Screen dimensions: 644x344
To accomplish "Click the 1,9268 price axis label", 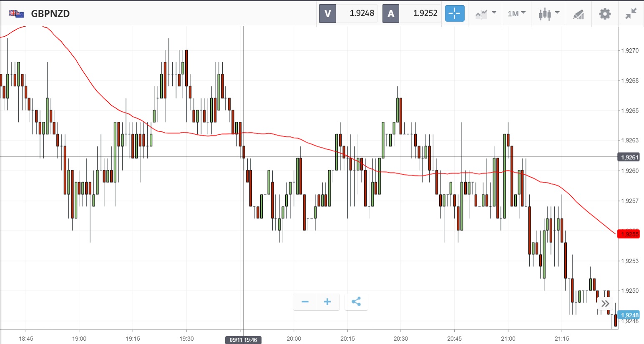I will pyautogui.click(x=630, y=80).
